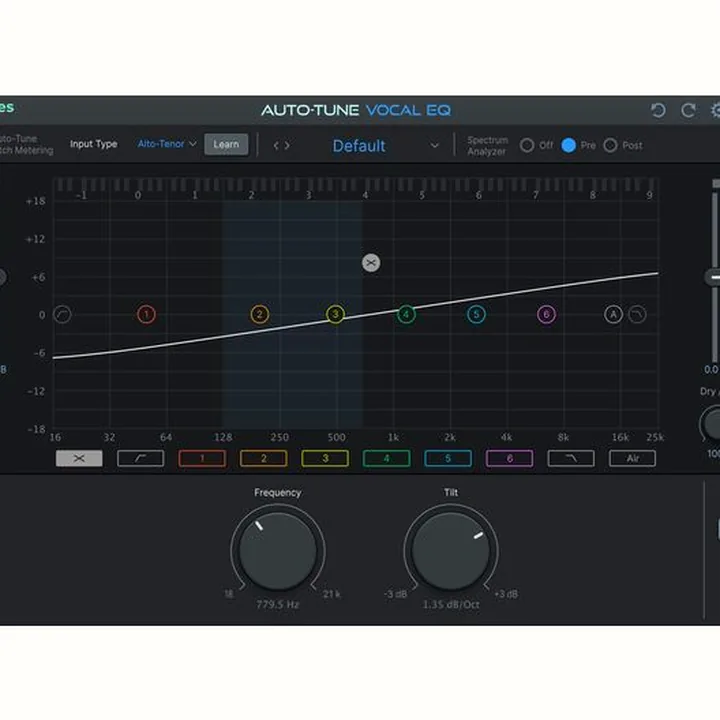This screenshot has height=720, width=720.
Task: Click the 0.0 output gain value
Action: (712, 369)
